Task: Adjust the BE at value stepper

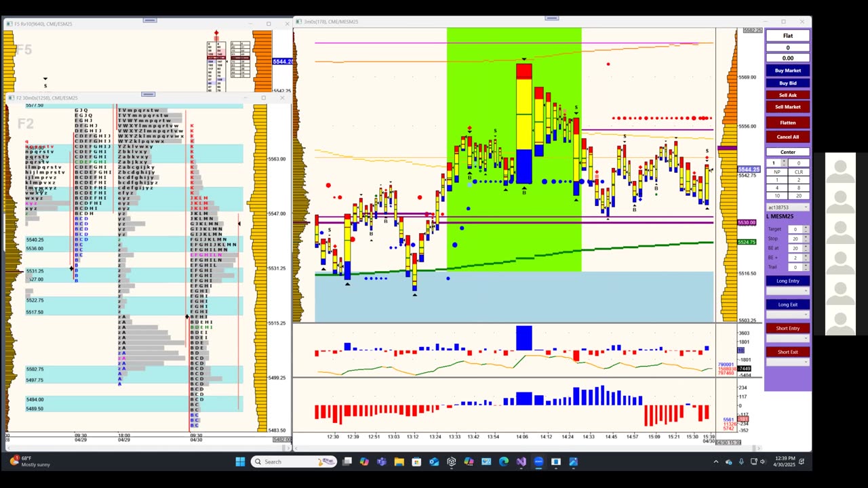Action: point(806,248)
